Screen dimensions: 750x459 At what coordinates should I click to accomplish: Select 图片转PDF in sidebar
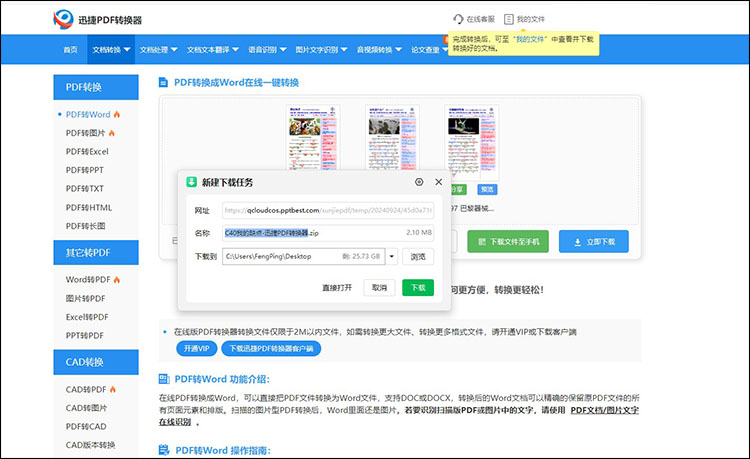(x=85, y=298)
